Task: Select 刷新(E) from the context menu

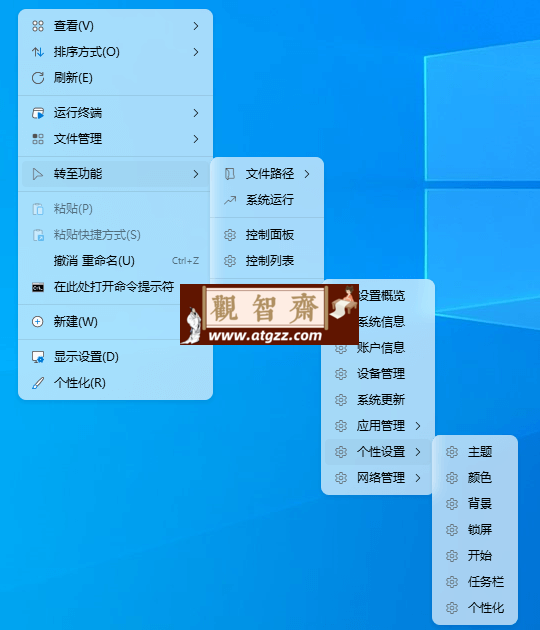Action: tap(115, 78)
